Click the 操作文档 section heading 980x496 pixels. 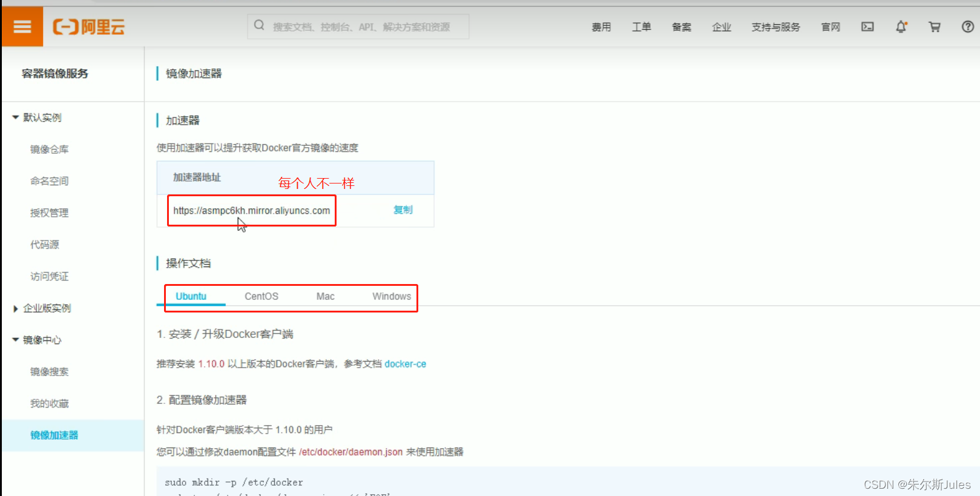click(188, 263)
